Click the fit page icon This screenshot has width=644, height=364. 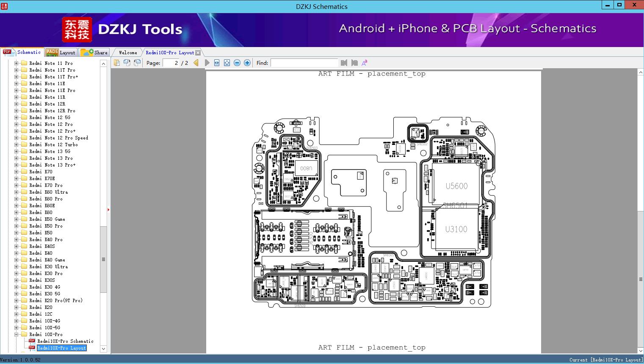[227, 63]
